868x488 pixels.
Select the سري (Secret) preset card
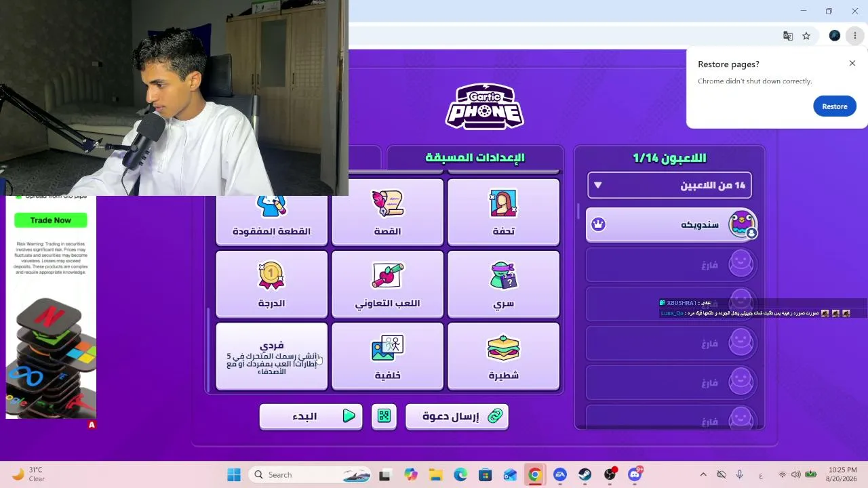pos(503,284)
